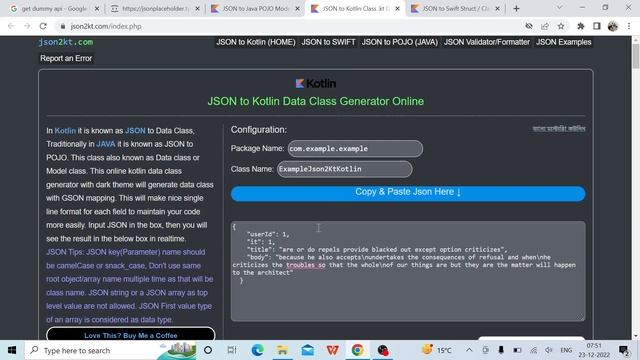Click the 'JAVA' link in description
The height and width of the screenshot is (360, 640).
pos(106,144)
